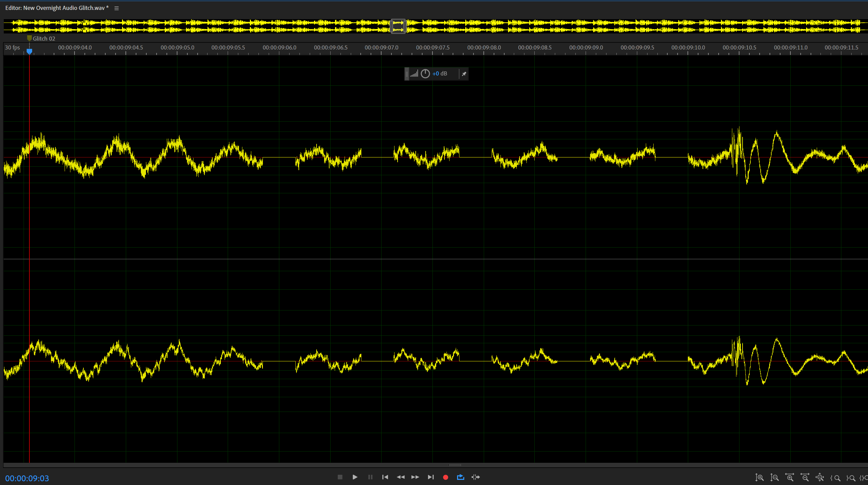Zoom out full on all axes
The image size is (868, 485).
[820, 478]
